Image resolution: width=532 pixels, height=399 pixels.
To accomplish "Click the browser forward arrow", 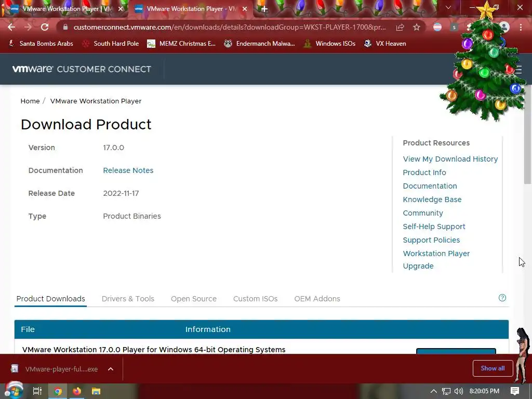I will pos(28,27).
